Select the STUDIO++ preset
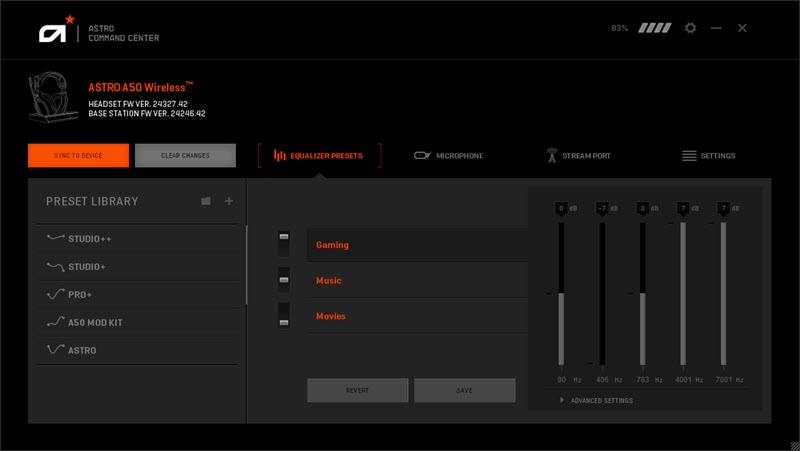The width and height of the screenshot is (800, 452). click(90, 239)
